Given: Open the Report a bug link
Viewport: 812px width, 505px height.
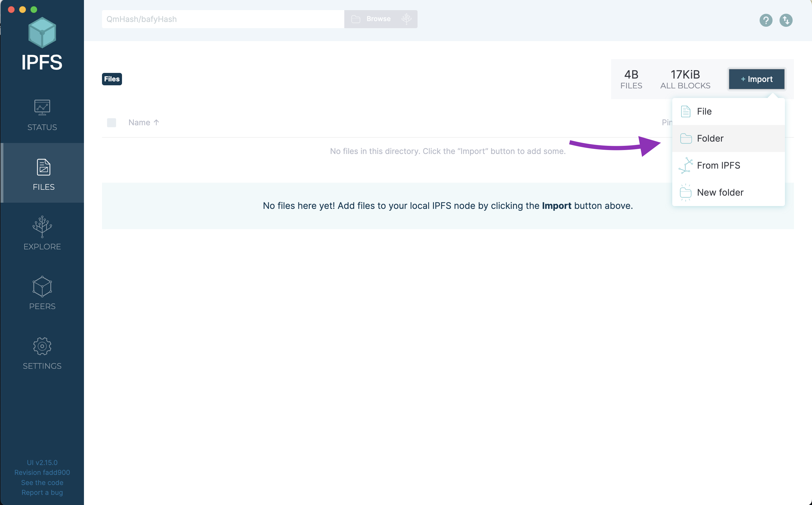Looking at the screenshot, I should coord(42,493).
